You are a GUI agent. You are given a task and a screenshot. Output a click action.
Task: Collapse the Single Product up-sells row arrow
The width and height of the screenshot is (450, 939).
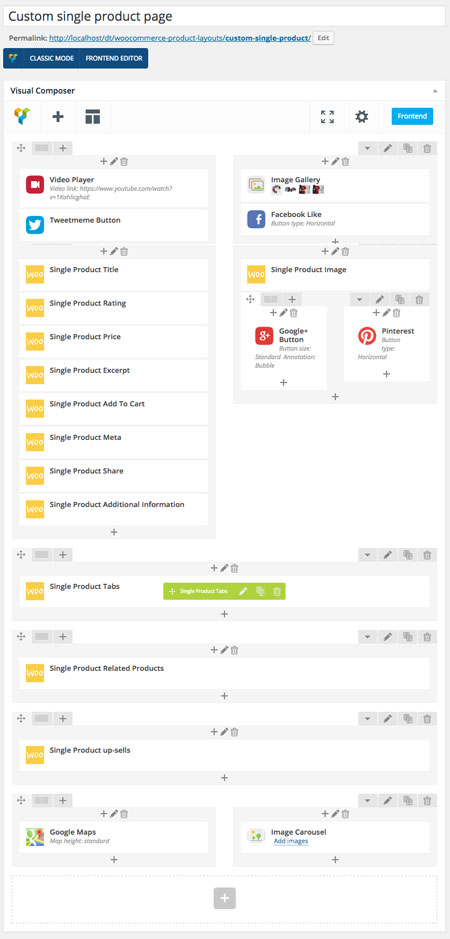point(368,719)
